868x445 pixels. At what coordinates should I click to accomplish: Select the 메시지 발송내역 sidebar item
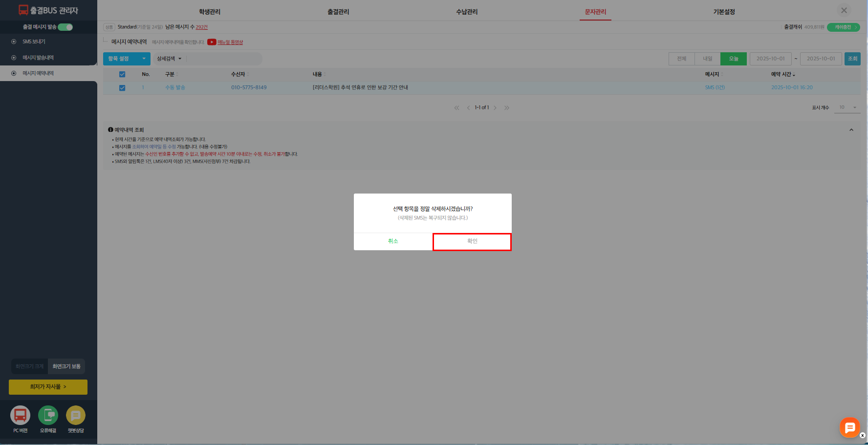(38, 58)
